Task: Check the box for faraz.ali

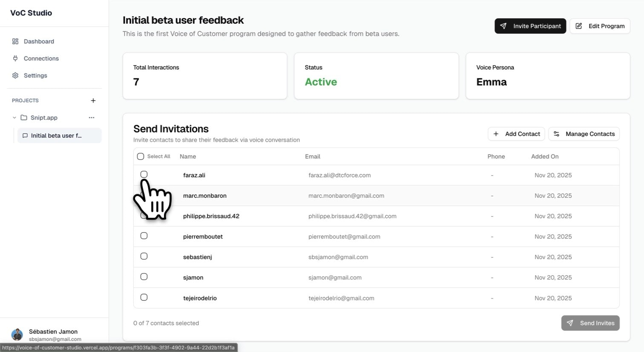Action: [x=144, y=174]
